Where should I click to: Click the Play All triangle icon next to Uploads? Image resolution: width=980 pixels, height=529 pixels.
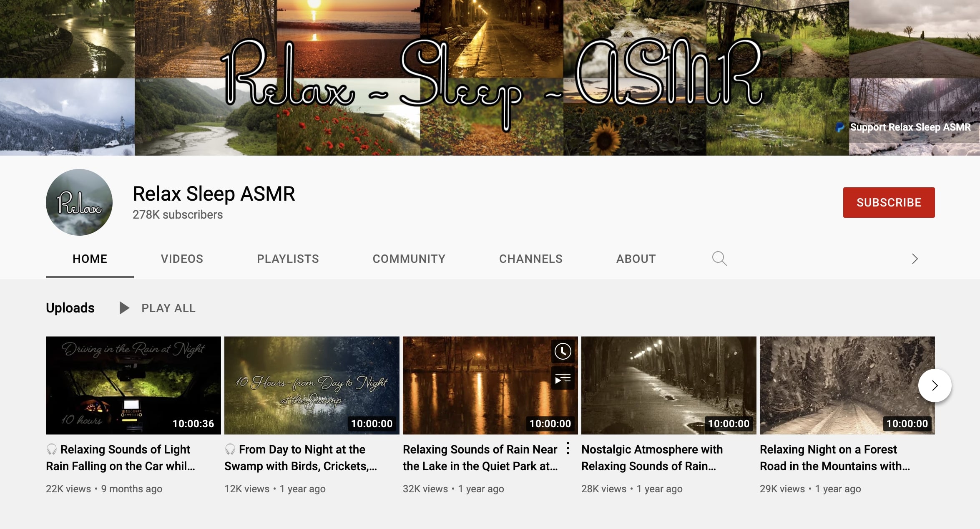point(124,308)
